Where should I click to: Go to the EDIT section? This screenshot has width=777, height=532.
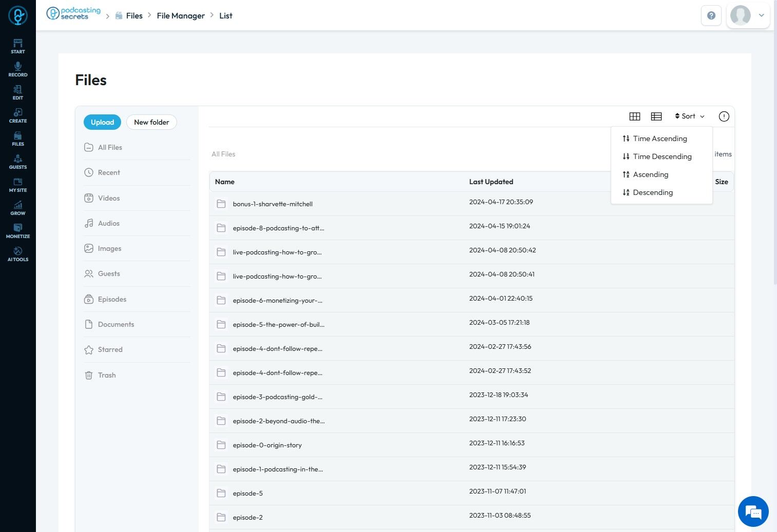(x=18, y=92)
